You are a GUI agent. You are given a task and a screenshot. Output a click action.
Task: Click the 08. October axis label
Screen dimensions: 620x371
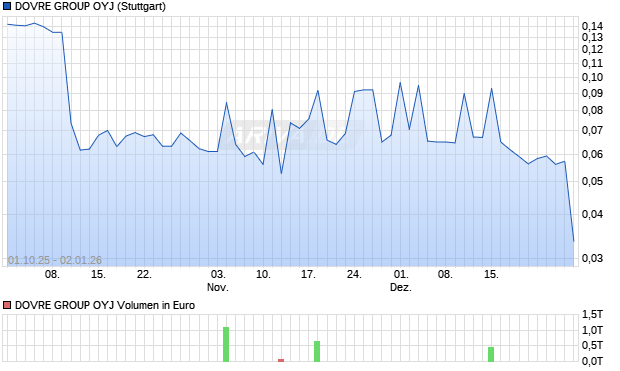(x=52, y=274)
